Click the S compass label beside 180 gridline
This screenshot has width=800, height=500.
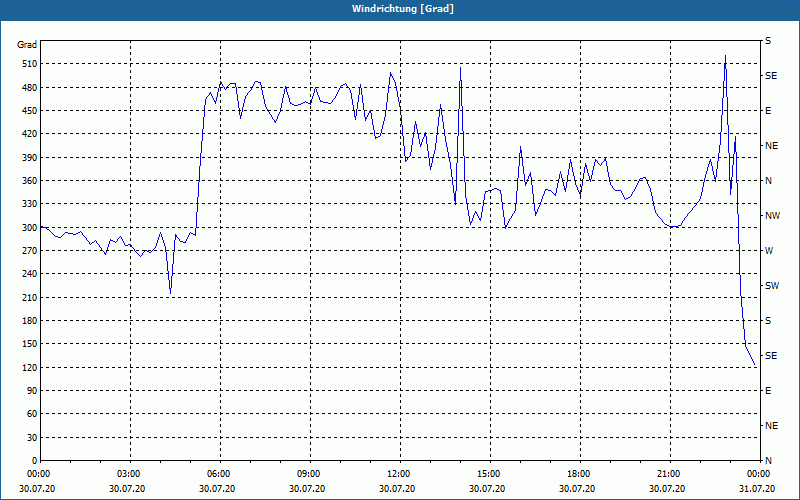pos(768,321)
